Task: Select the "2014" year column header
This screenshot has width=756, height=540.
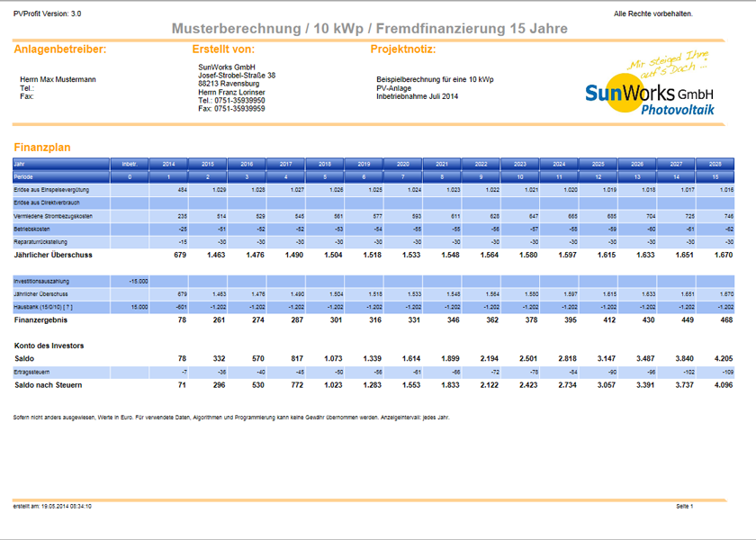Action: 169,164
